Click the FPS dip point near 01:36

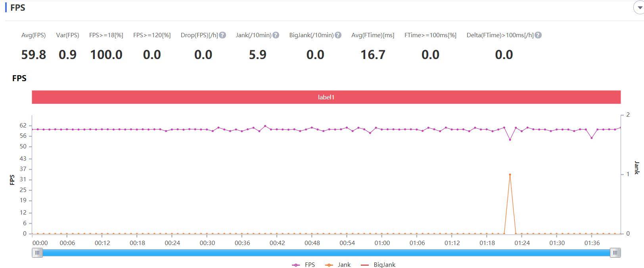[x=592, y=138]
